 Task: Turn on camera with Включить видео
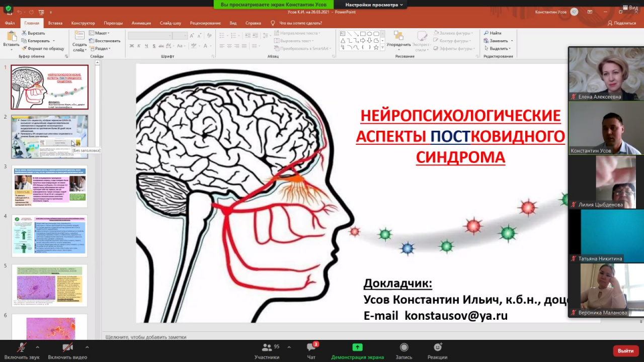(67, 348)
